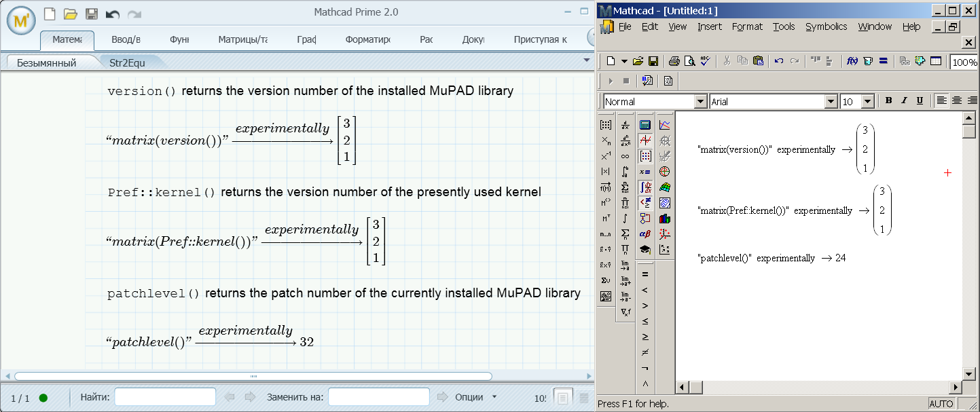Expand the worksheet tab list arrow in Prime
The height and width of the screenshot is (412, 980).
[587, 60]
